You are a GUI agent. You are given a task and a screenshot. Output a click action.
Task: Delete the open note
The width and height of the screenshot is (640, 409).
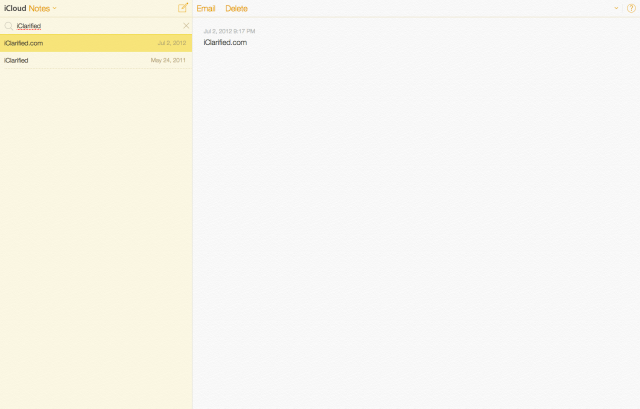click(236, 8)
